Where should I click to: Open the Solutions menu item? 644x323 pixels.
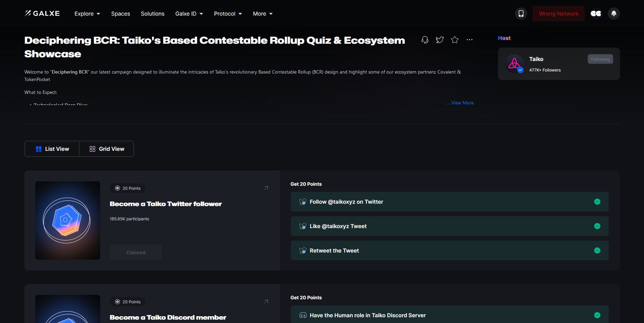click(153, 14)
